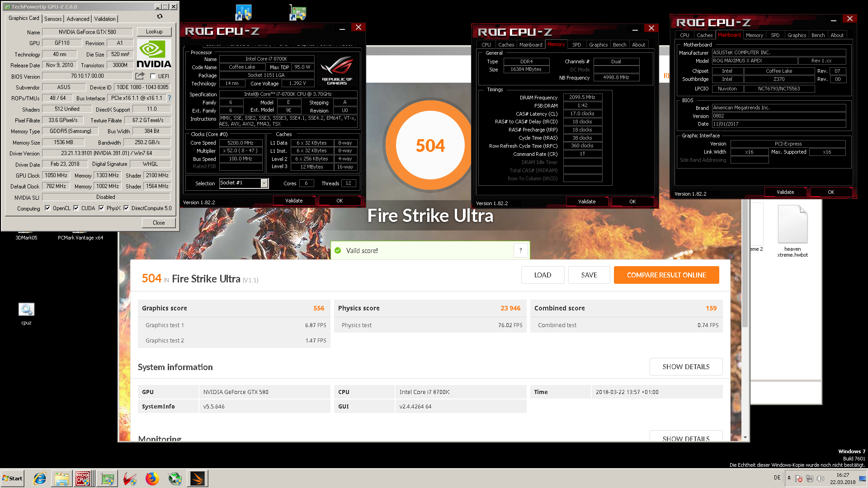Viewport: 868px width, 488px height.
Task: Open the green circuit board desktop shortcut icon
Action: pos(297,13)
